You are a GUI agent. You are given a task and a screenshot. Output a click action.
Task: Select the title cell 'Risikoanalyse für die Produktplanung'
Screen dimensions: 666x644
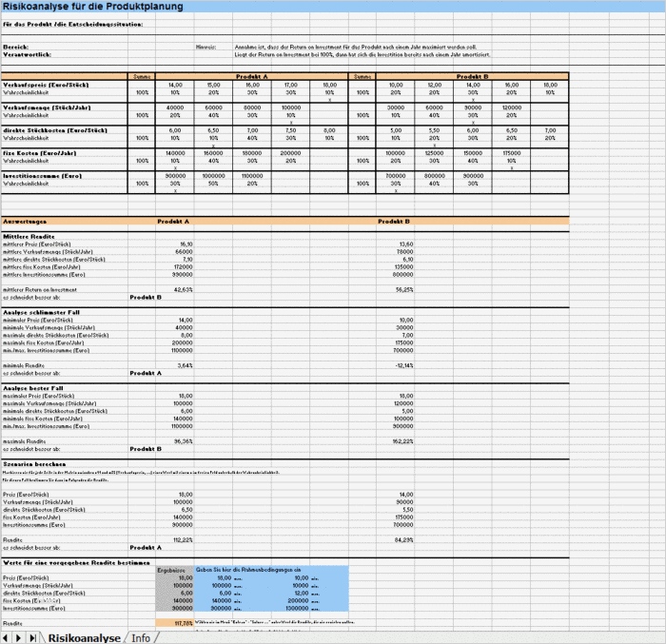click(x=93, y=7)
